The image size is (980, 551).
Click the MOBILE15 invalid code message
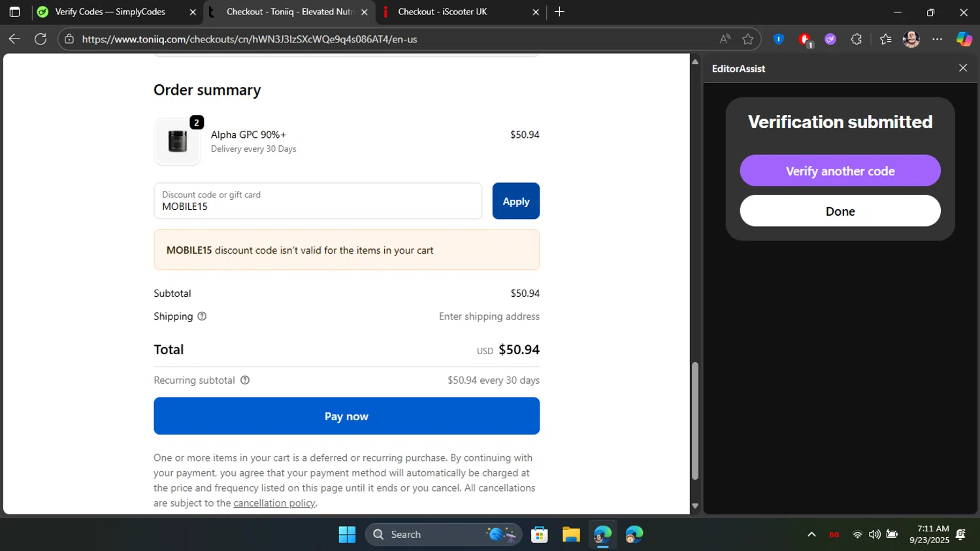point(346,250)
